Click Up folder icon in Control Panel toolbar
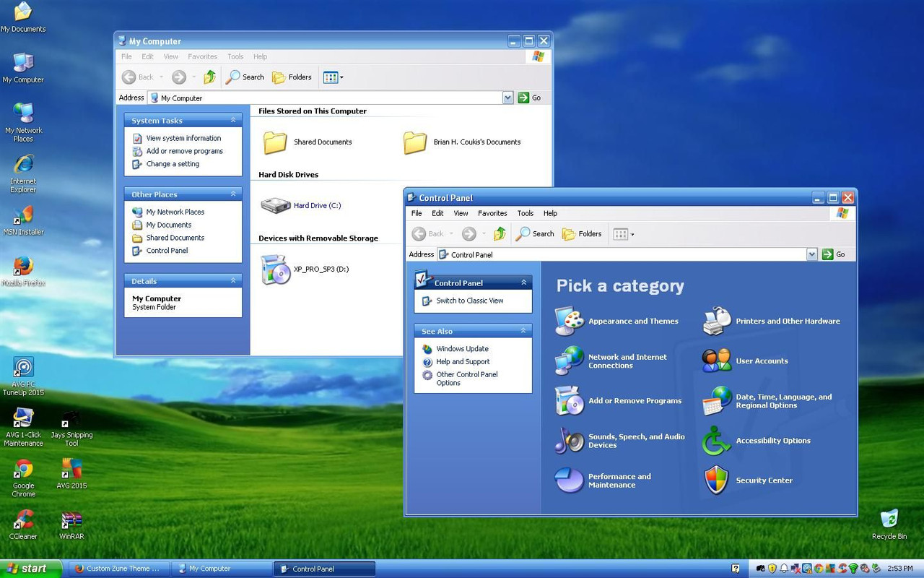 click(x=500, y=233)
